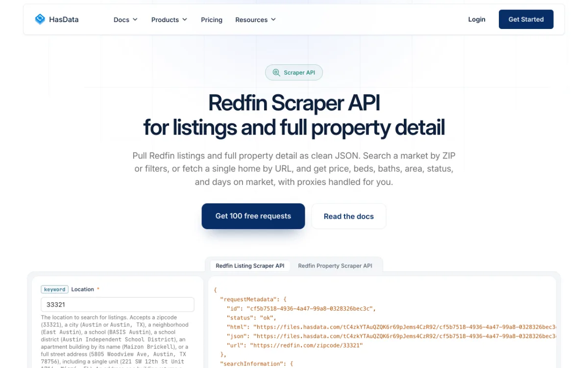Click the "html" files.hasdata.com link line

point(391,327)
